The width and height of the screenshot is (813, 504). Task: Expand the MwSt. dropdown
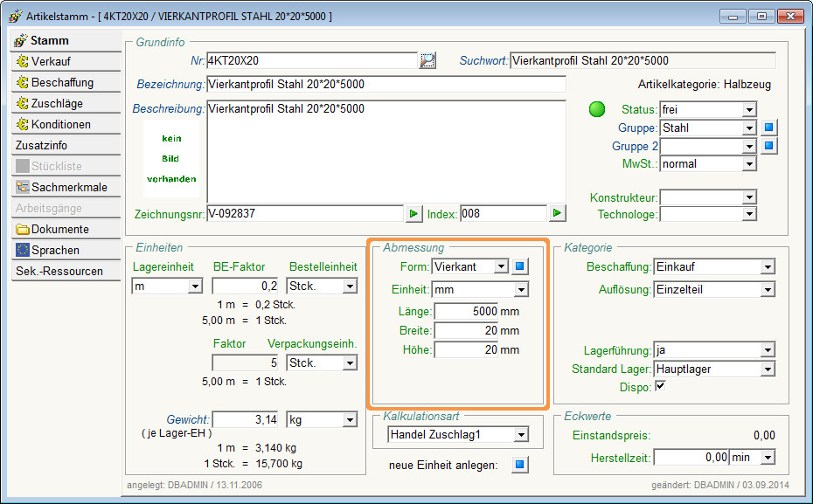[748, 164]
